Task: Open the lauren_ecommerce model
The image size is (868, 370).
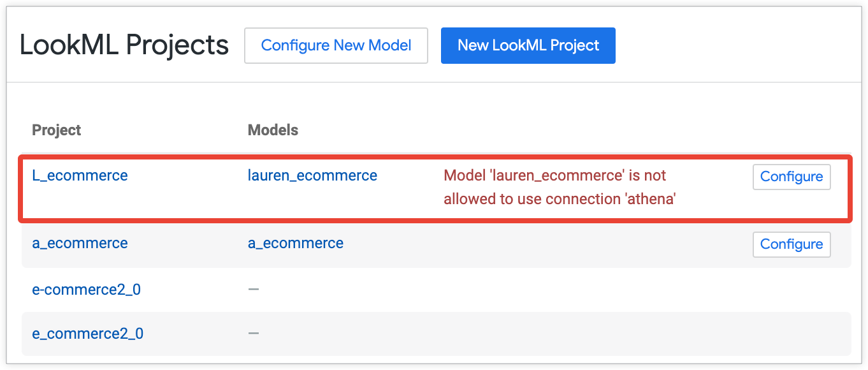Action: pos(313,175)
